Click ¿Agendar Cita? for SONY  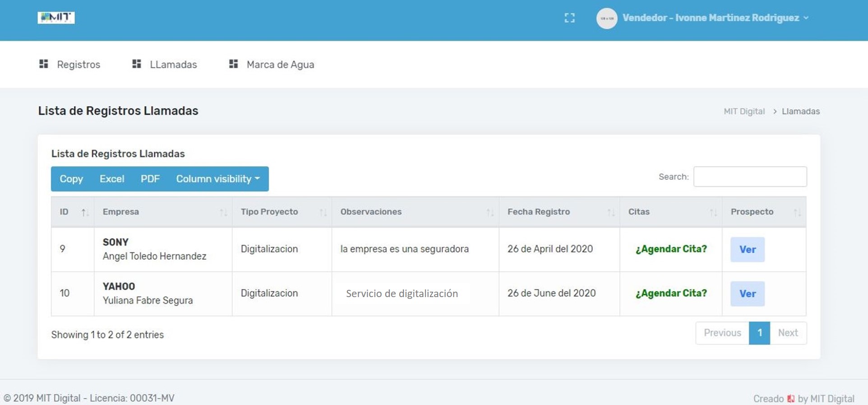click(x=671, y=249)
